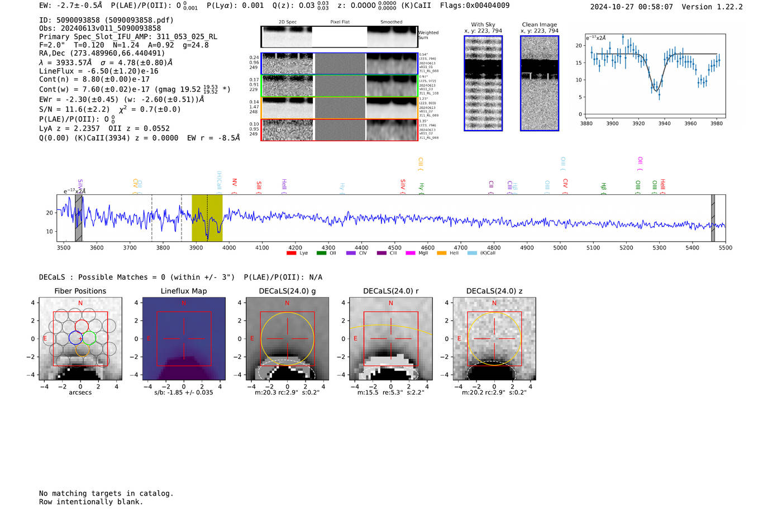Viewport: 782px width, 532px height.
Task: Click the Primary Spec_Slot_IFU_AMP: 311_053_025_RL line
Action: [x=128, y=37]
